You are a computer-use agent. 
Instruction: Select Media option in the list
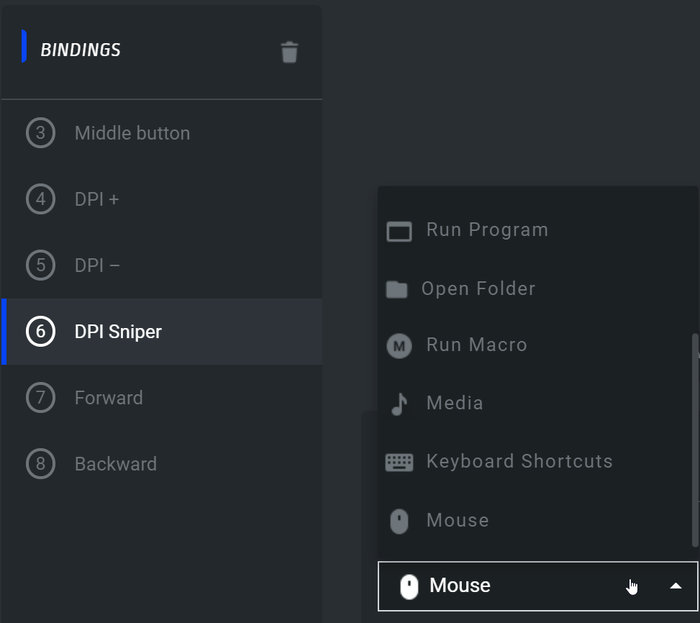pos(454,403)
